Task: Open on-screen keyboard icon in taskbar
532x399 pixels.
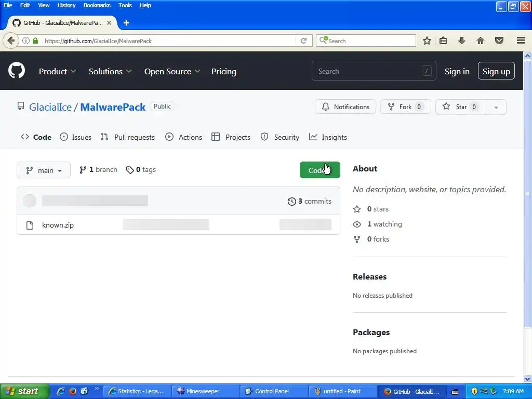Action: tap(455, 392)
